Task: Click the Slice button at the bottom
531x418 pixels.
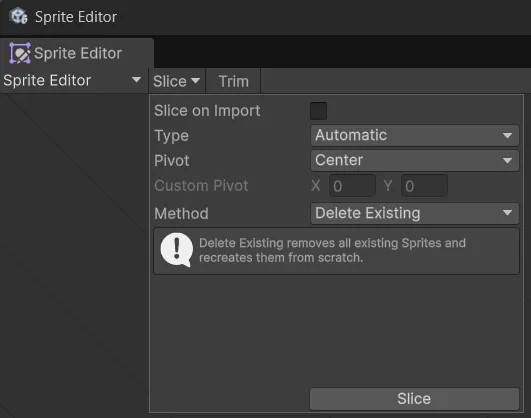Action: click(x=414, y=399)
